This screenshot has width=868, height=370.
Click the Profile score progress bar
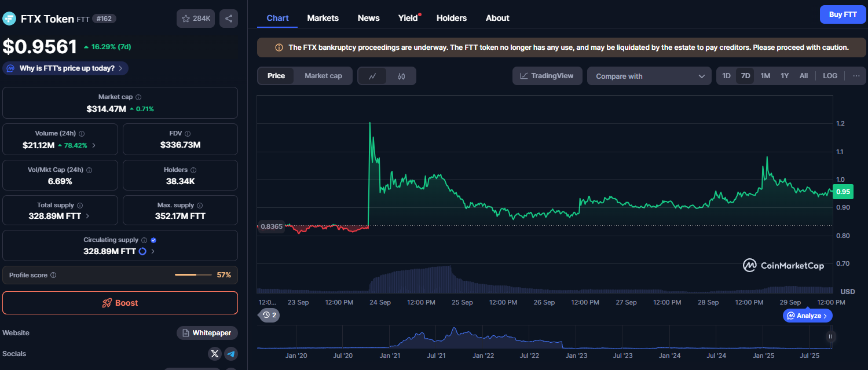pyautogui.click(x=193, y=275)
